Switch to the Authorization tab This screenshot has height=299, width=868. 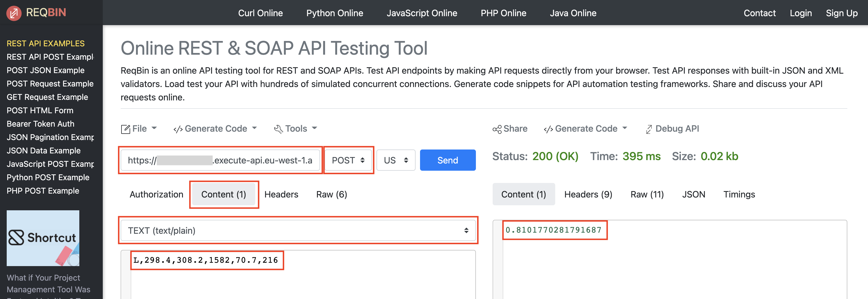[x=156, y=194]
